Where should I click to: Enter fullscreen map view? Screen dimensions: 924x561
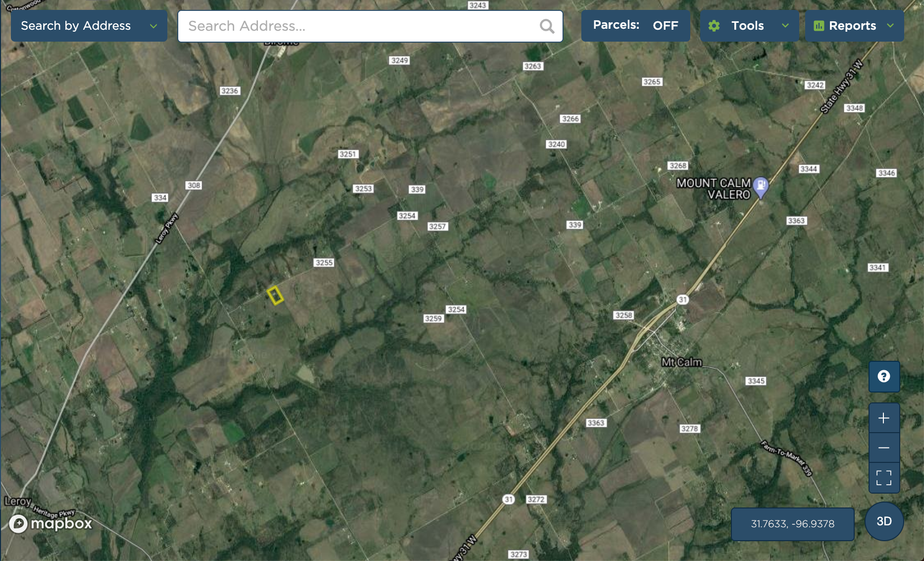(x=883, y=478)
